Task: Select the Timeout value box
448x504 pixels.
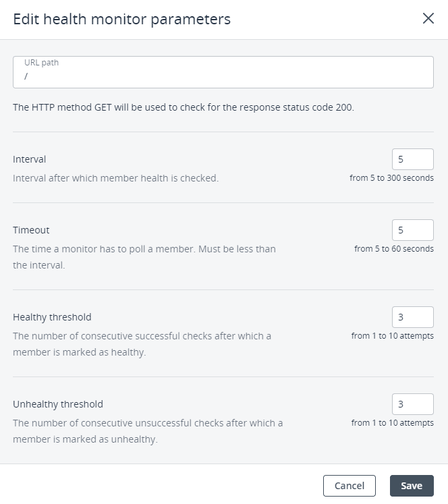Action: tap(412, 230)
